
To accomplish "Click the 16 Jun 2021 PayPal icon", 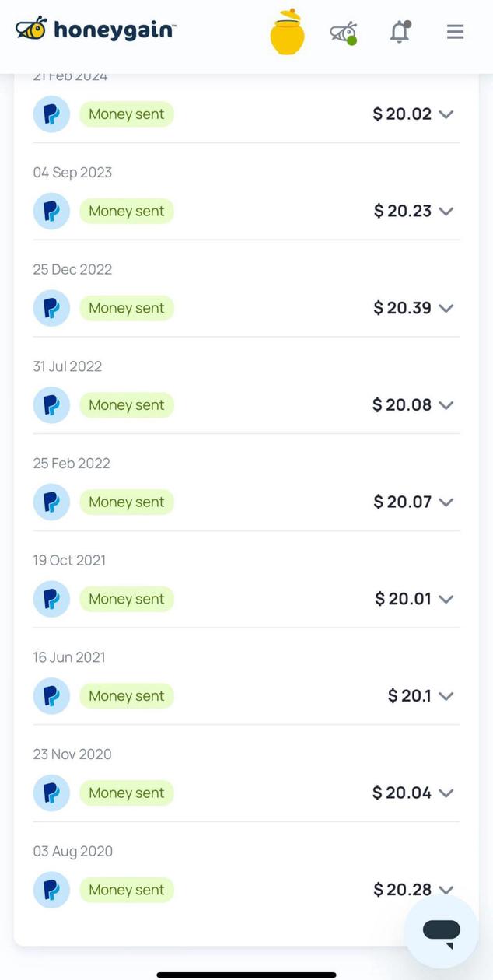I will 51,696.
